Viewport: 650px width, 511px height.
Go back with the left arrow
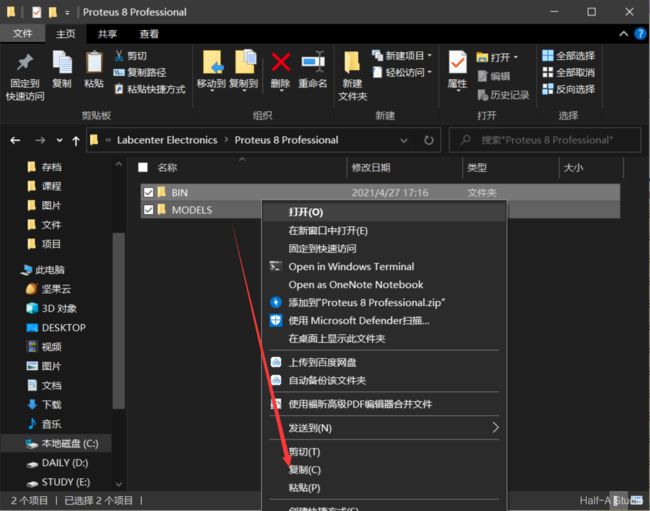pos(15,140)
